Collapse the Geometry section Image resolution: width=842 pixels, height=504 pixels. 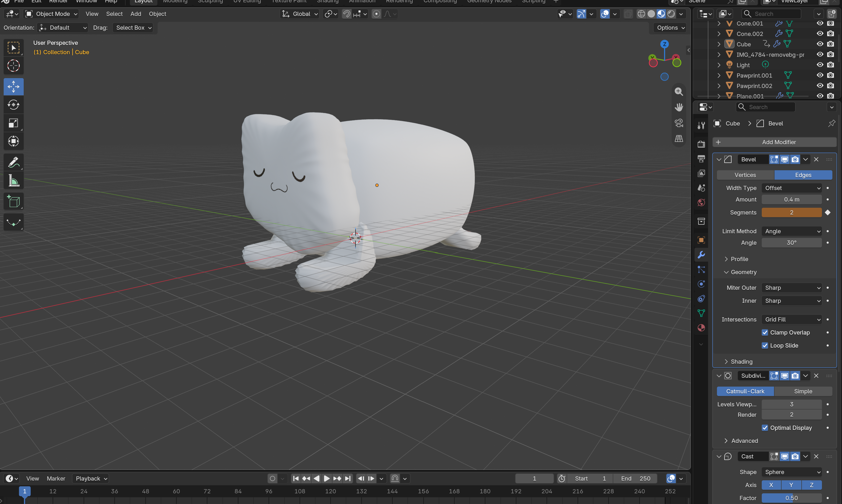coord(740,272)
